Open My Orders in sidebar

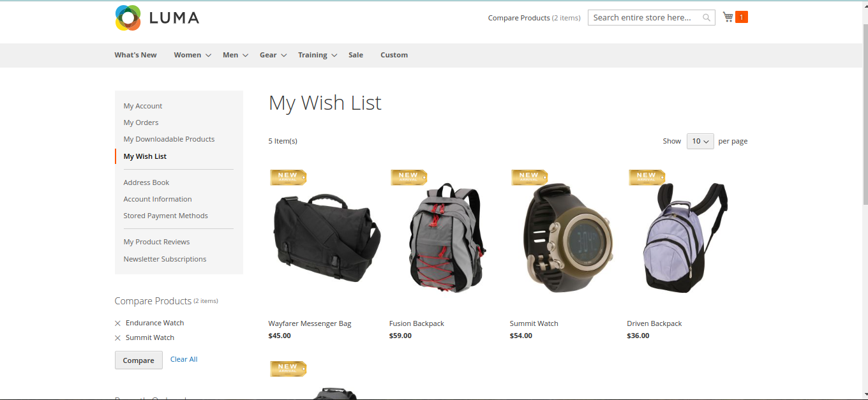[x=141, y=122]
